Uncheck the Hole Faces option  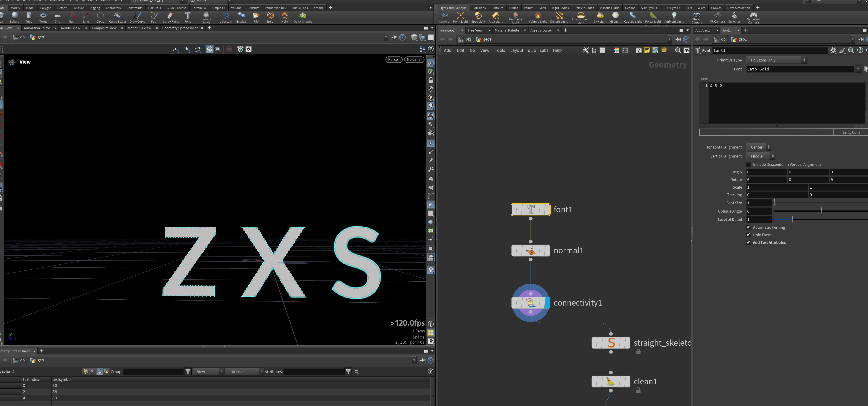click(748, 235)
